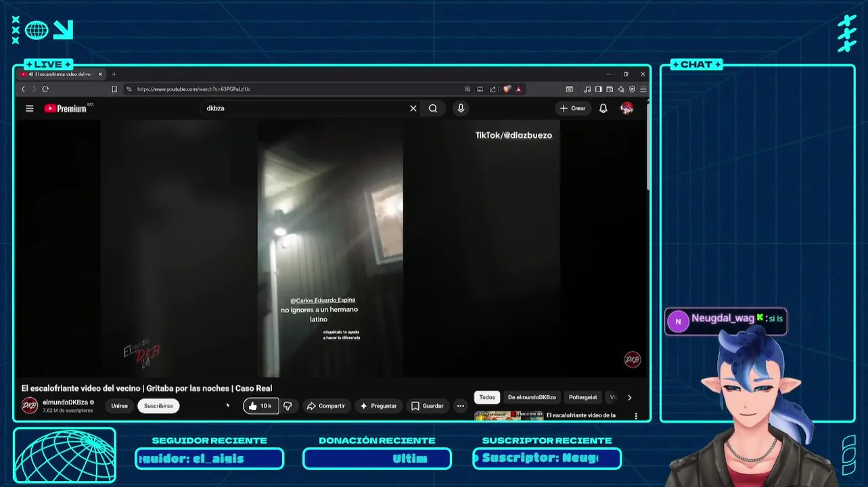Select the Todos chip
The width and height of the screenshot is (868, 487).
click(x=487, y=397)
